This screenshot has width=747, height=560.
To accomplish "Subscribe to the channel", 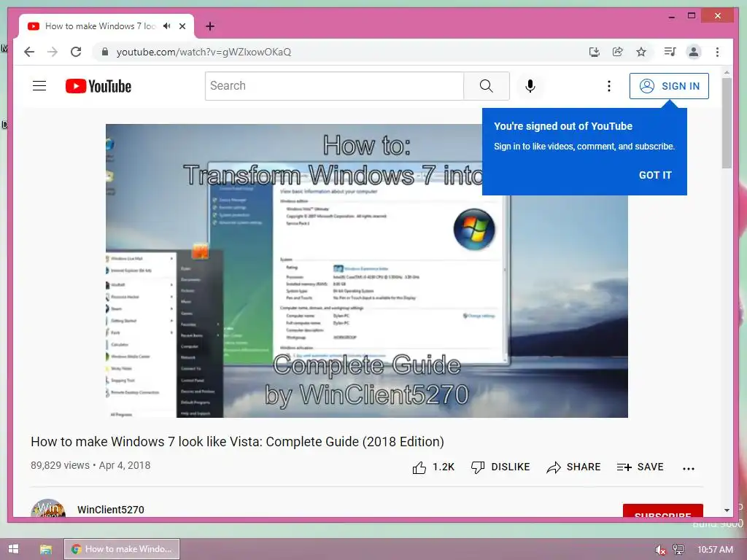I will click(662, 511).
